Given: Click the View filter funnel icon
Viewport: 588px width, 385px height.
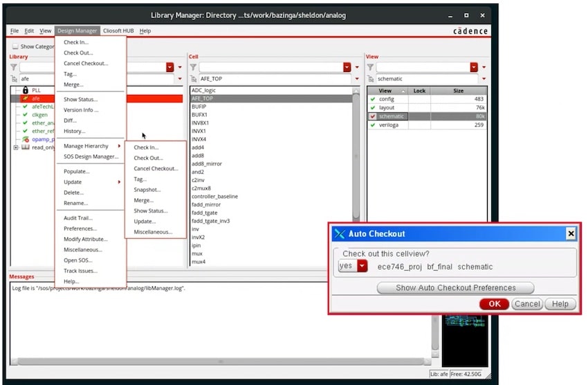Looking at the screenshot, I should (x=370, y=67).
